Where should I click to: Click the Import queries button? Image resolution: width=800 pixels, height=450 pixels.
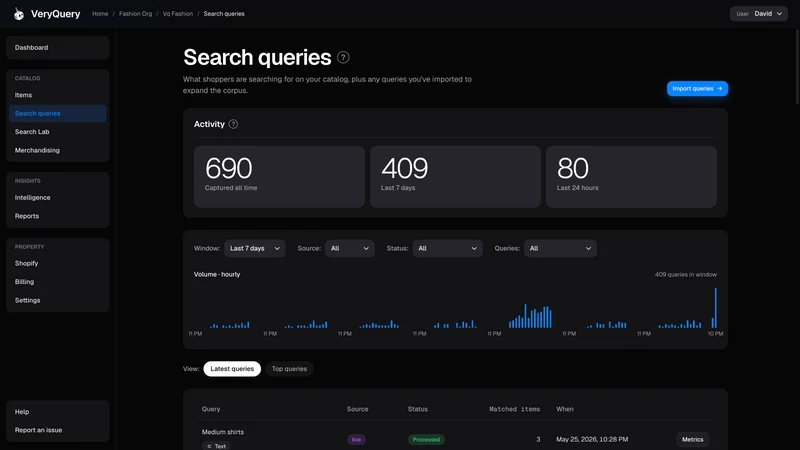(697, 88)
